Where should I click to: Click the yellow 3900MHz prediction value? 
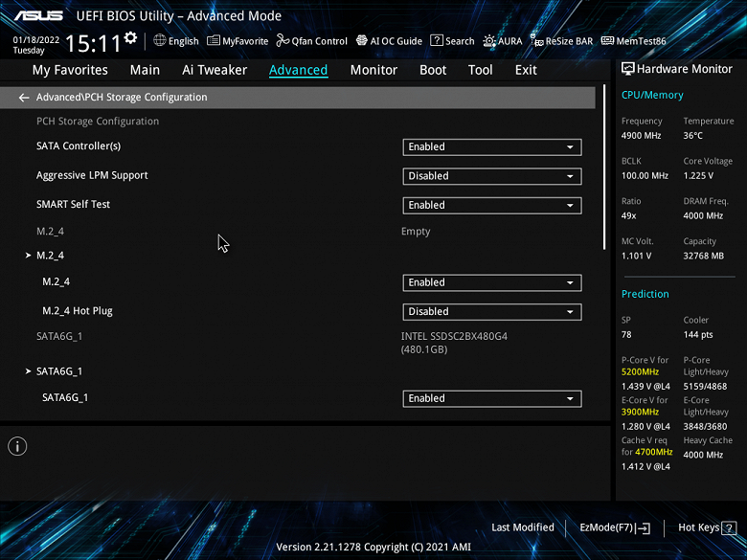pos(640,412)
